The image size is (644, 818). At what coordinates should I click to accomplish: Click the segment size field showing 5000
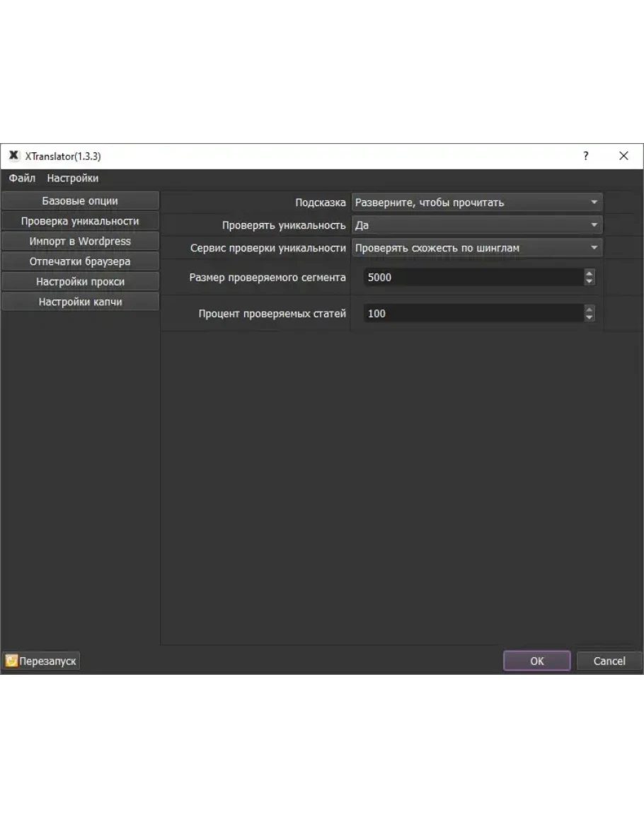pyautogui.click(x=473, y=277)
